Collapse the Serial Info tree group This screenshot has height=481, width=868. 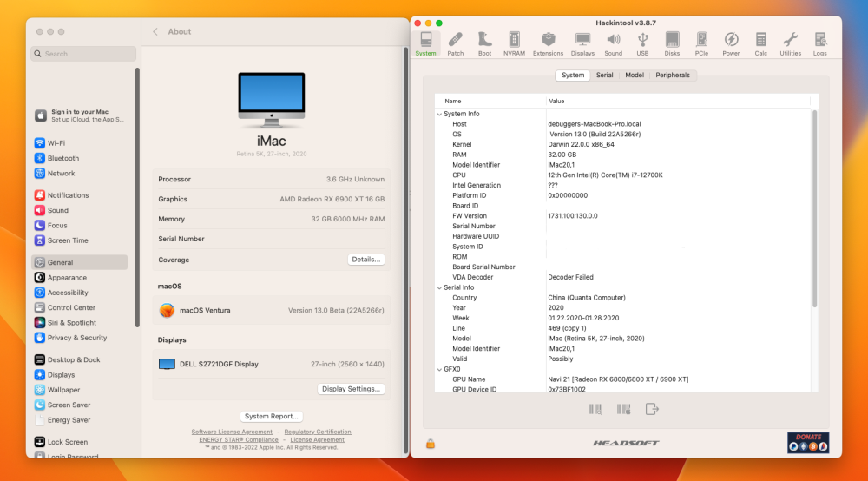(x=439, y=288)
